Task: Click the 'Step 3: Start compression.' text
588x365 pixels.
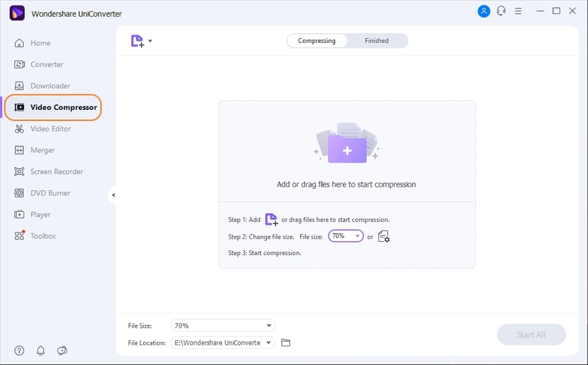Action: pyautogui.click(x=265, y=253)
